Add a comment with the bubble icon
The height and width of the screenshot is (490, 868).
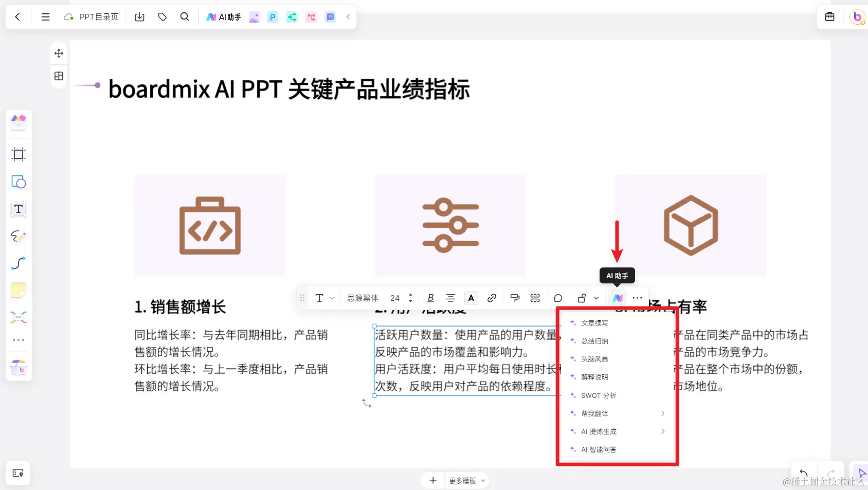click(558, 298)
